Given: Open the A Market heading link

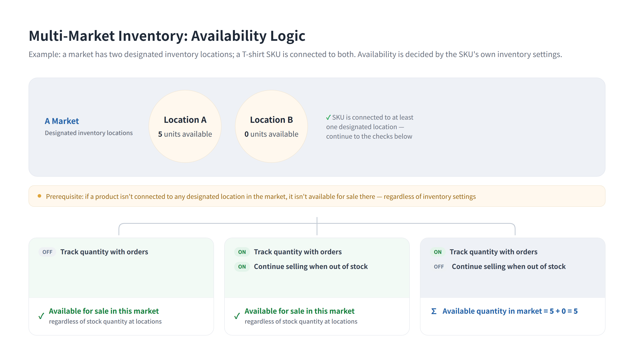Looking at the screenshot, I should (62, 121).
